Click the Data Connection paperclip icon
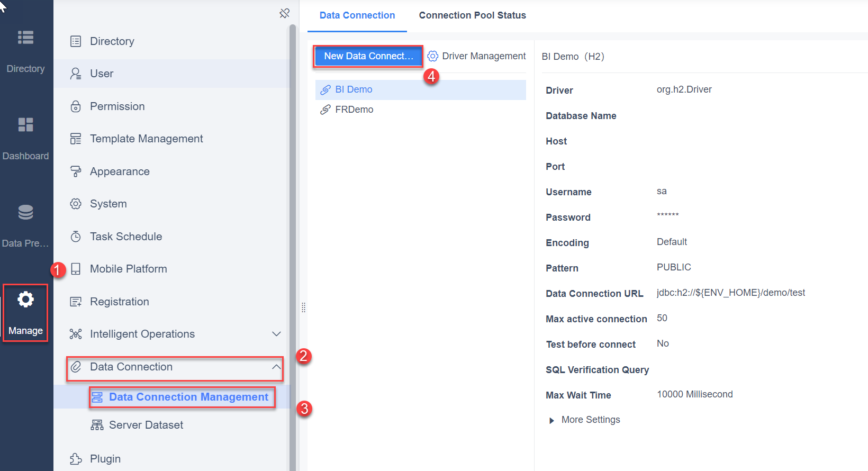868x471 pixels. (76, 367)
